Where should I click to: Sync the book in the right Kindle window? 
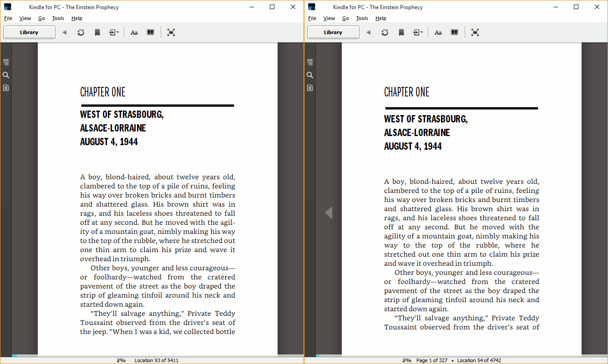[x=385, y=32]
